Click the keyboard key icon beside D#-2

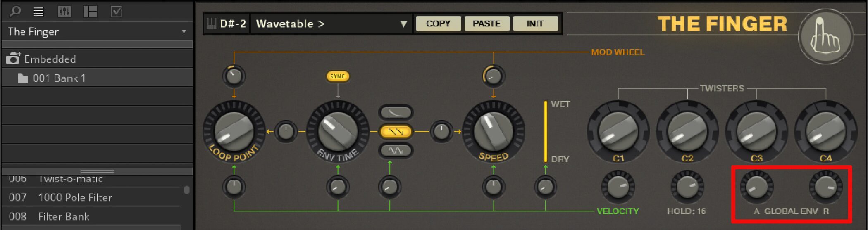click(x=211, y=24)
